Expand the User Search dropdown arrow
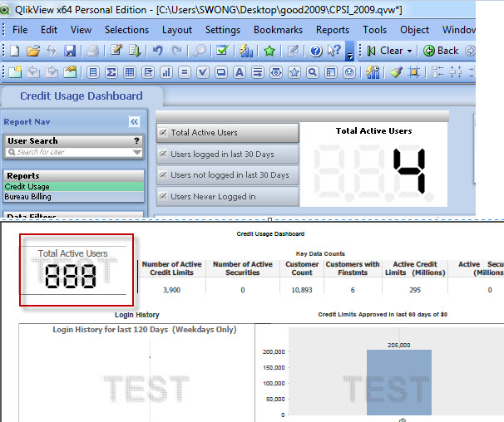Screen dimensions: 504x422 (136, 153)
